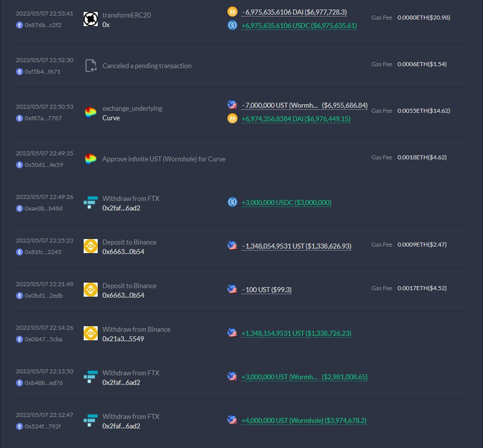Open the -6,975,635.6106 DAI amount link
The height and width of the screenshot is (448, 483).
point(294,12)
